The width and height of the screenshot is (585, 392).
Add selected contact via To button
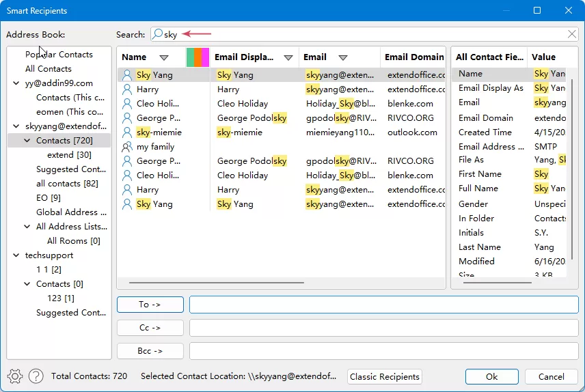click(x=150, y=305)
